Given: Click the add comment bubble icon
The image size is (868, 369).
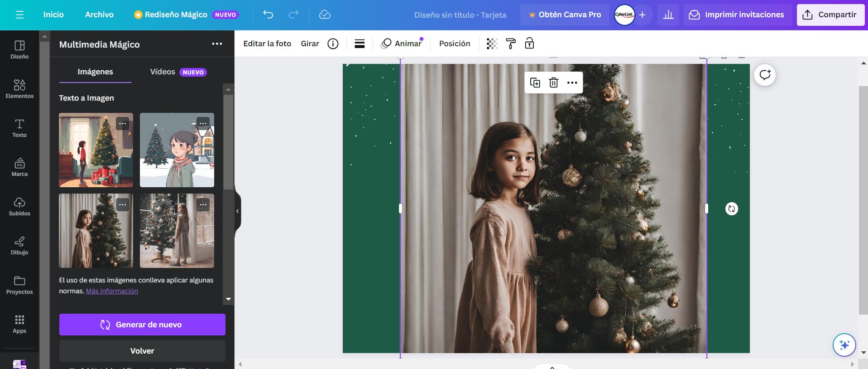Looking at the screenshot, I should click(x=765, y=75).
